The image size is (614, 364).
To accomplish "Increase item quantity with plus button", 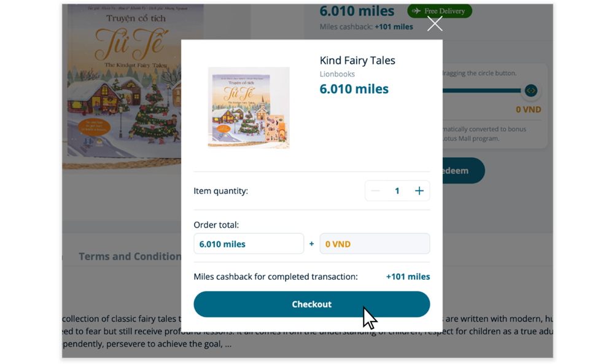I will (x=419, y=191).
